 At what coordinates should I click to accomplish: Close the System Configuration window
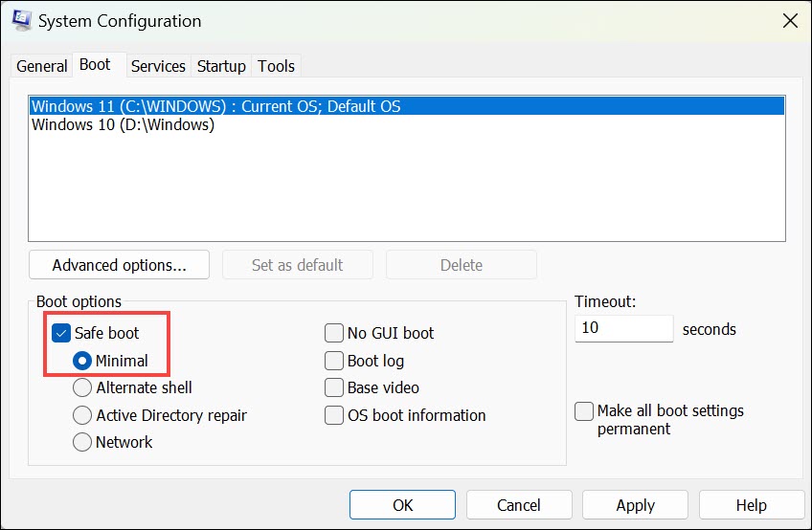789,20
